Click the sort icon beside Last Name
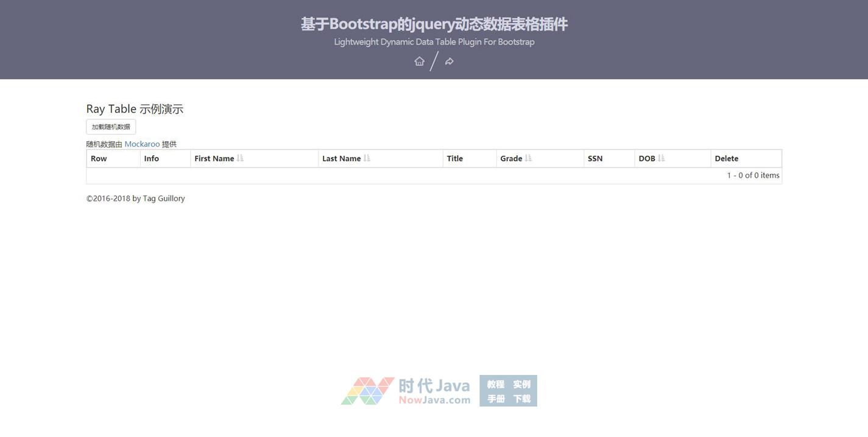The width and height of the screenshot is (868, 437). coord(367,158)
